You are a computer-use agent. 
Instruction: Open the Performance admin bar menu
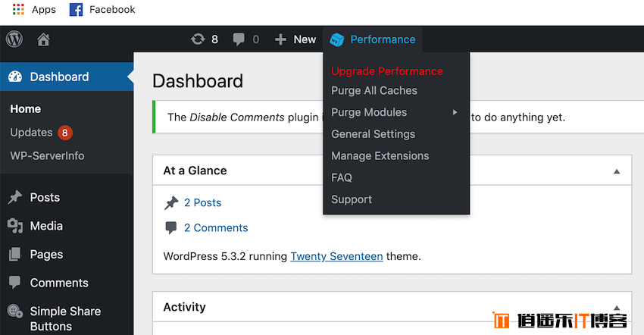pyautogui.click(x=373, y=39)
